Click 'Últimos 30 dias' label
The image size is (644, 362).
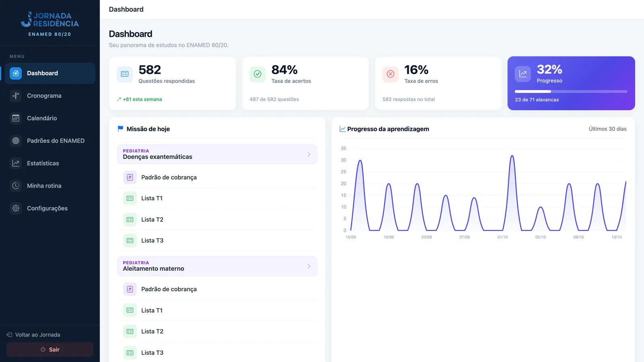[607, 129]
